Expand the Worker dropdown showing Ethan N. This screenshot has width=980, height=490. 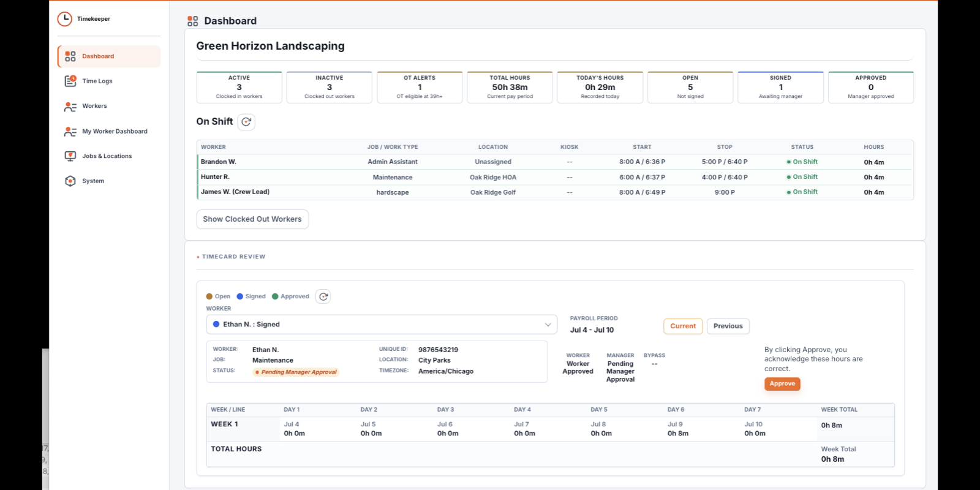[x=382, y=325]
